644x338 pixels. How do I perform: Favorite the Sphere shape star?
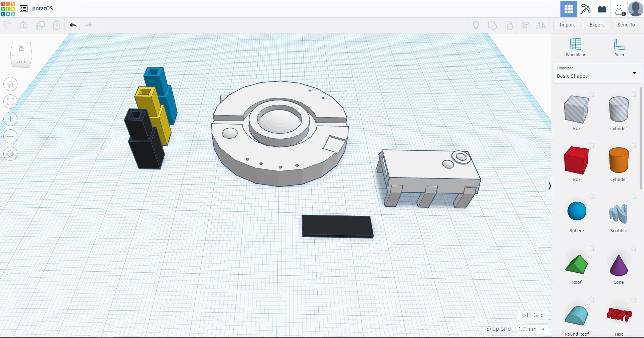point(592,196)
